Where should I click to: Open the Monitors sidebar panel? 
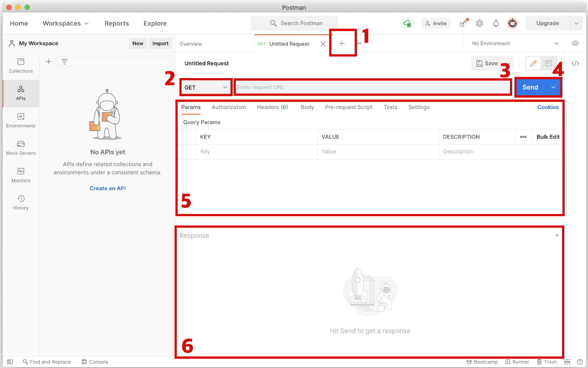[21, 175]
